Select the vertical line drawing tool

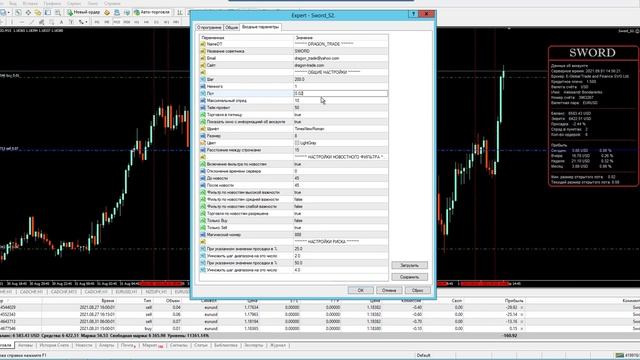coord(12,22)
